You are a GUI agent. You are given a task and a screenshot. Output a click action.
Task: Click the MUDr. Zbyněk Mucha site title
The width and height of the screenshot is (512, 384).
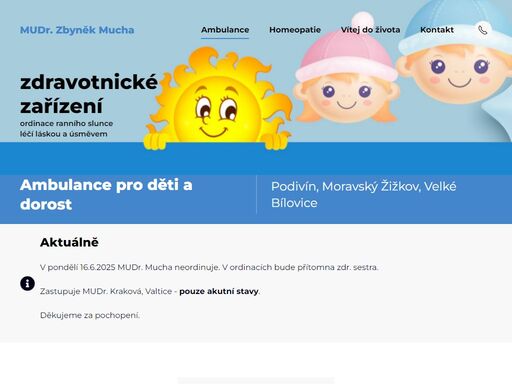(x=77, y=30)
